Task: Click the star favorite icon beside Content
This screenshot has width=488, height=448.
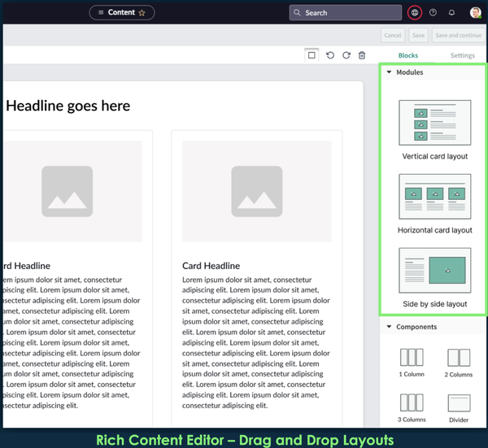Action: coord(142,13)
